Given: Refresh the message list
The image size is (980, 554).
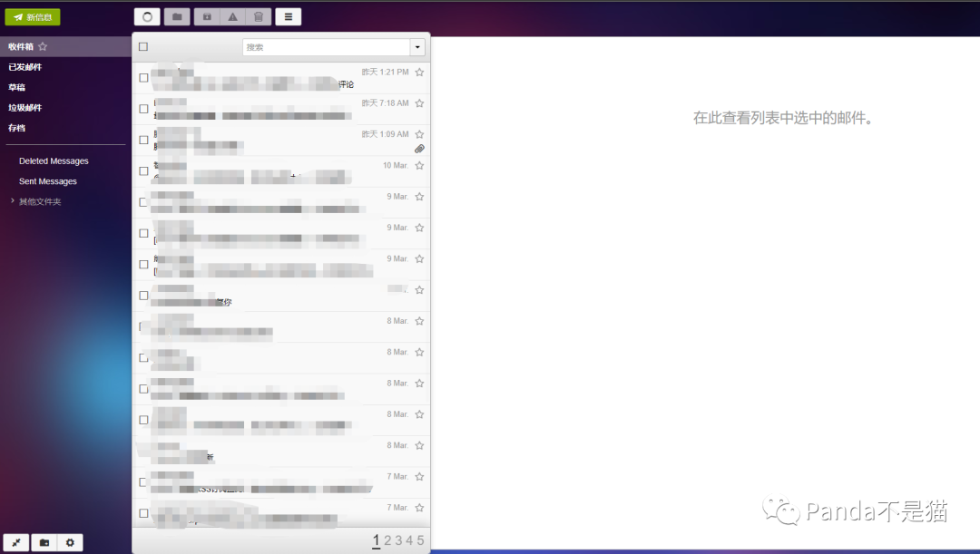Looking at the screenshot, I should pos(146,16).
